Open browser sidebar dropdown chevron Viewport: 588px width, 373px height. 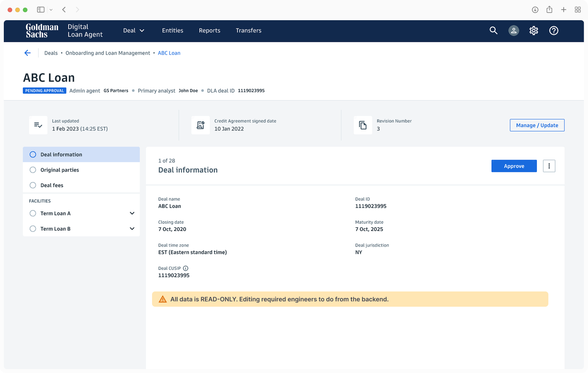[51, 10]
